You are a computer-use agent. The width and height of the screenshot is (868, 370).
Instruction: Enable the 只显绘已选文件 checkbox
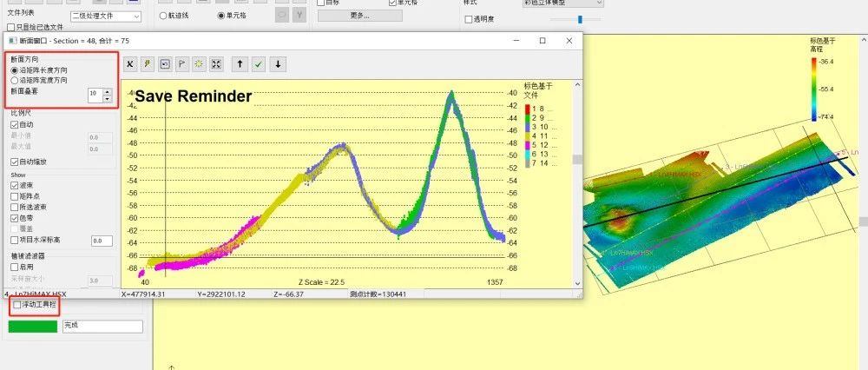tap(10, 27)
